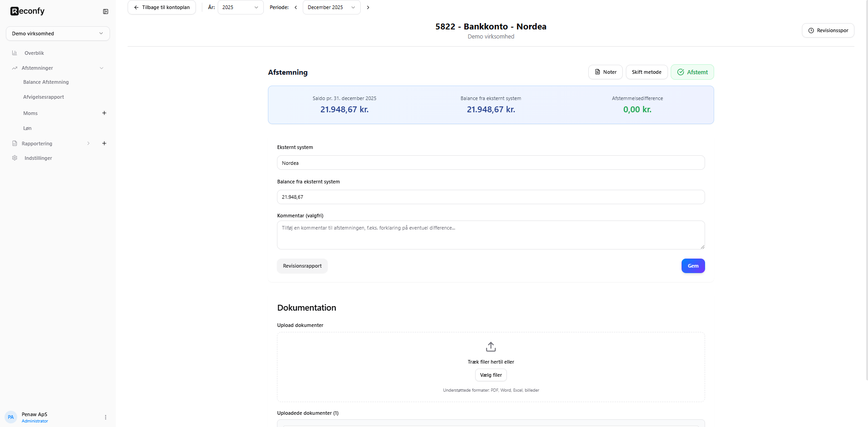Click Dokumentation section heading
Screen dimensions: 868x427
click(x=306, y=308)
